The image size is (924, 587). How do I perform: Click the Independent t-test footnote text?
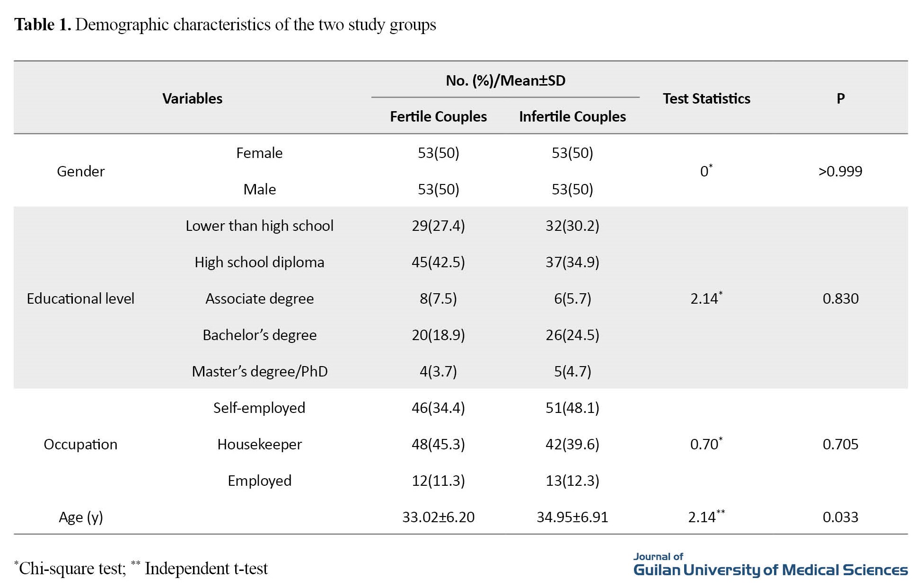tap(206, 568)
